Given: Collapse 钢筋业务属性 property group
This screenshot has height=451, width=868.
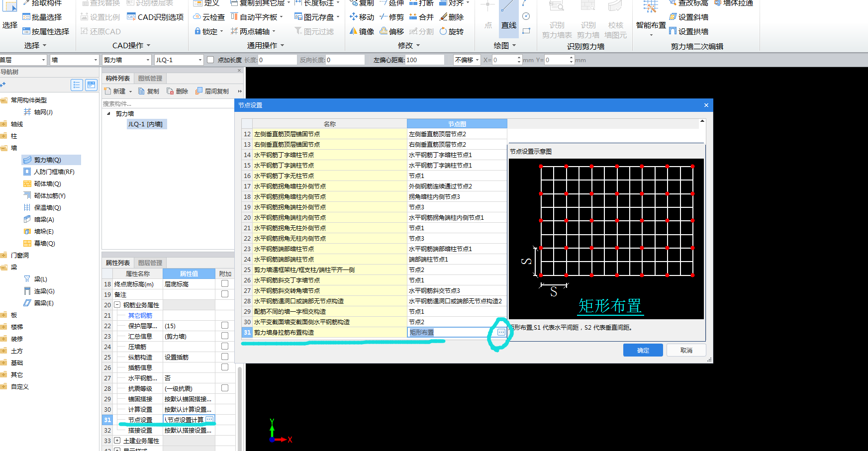Looking at the screenshot, I should tap(117, 305).
